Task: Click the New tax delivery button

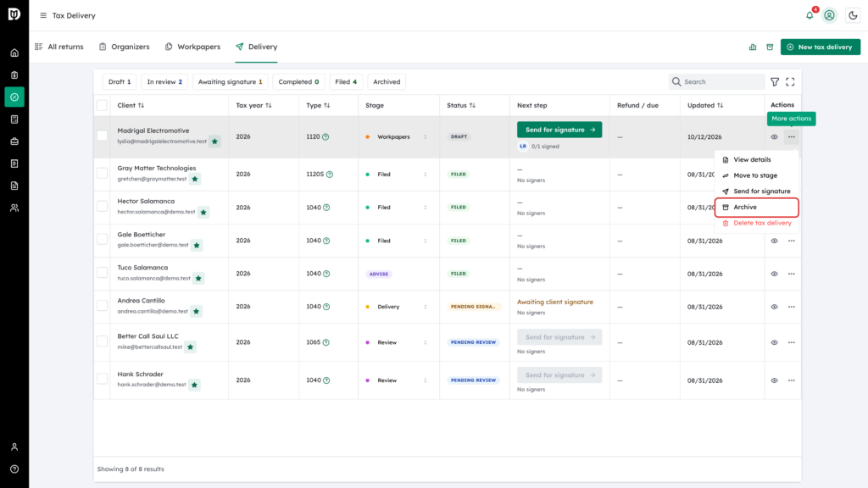Action: [821, 47]
